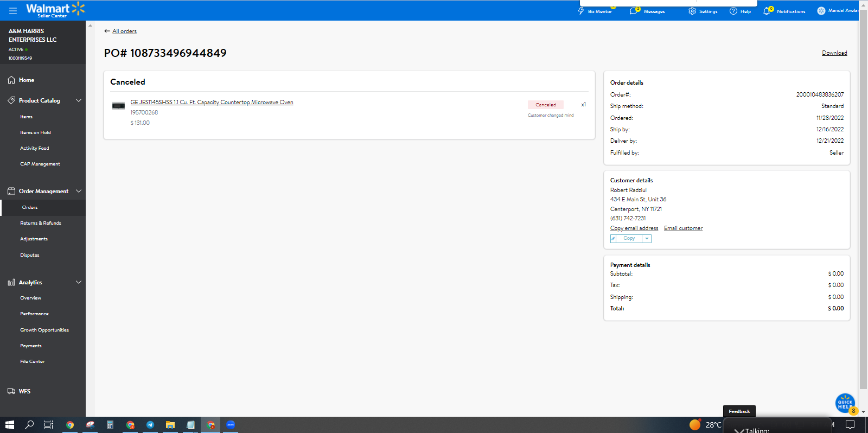Screen dimensions: 868x433
Task: Collapse the Analytics section
Action: tap(79, 282)
